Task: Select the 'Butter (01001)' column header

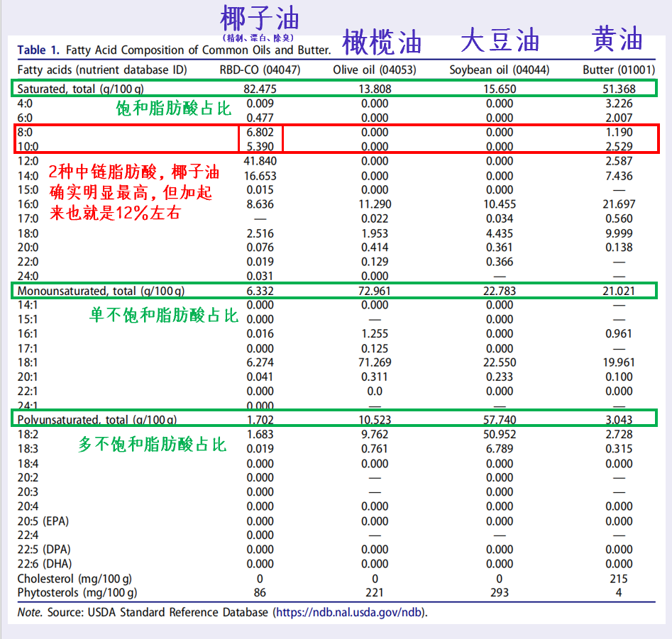Action: [619, 70]
